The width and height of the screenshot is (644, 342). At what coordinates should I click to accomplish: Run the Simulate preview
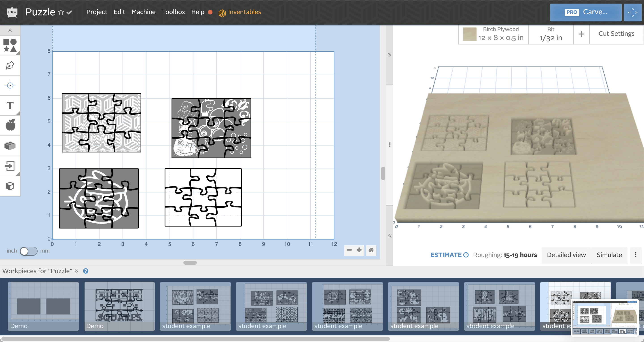(x=609, y=255)
